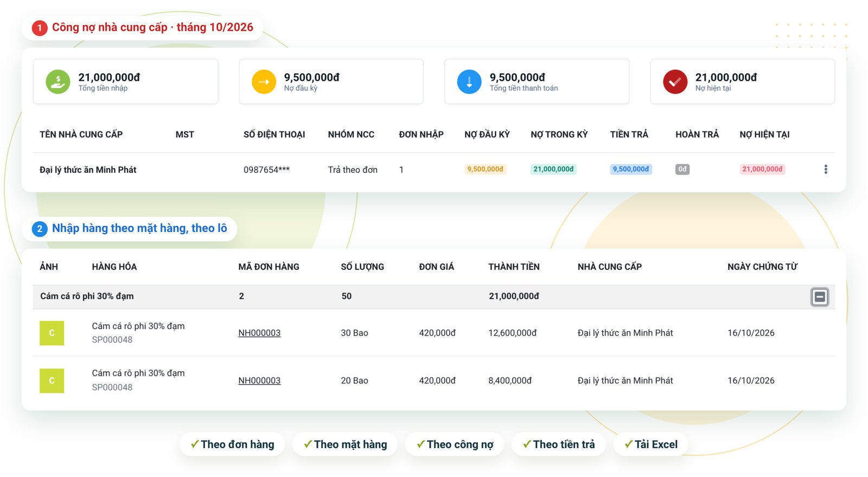This screenshot has width=868, height=477.
Task: Select the Theo công nợ chip
Action: 455,444
